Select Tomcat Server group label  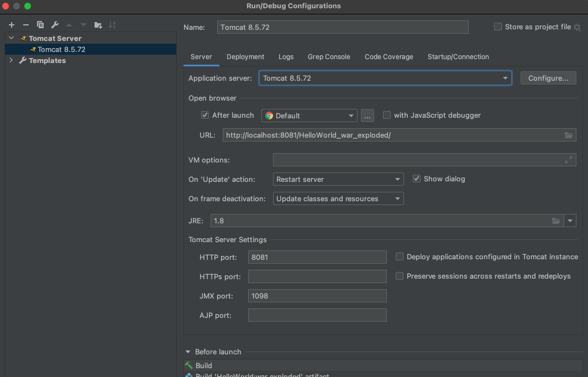pyautogui.click(x=55, y=38)
